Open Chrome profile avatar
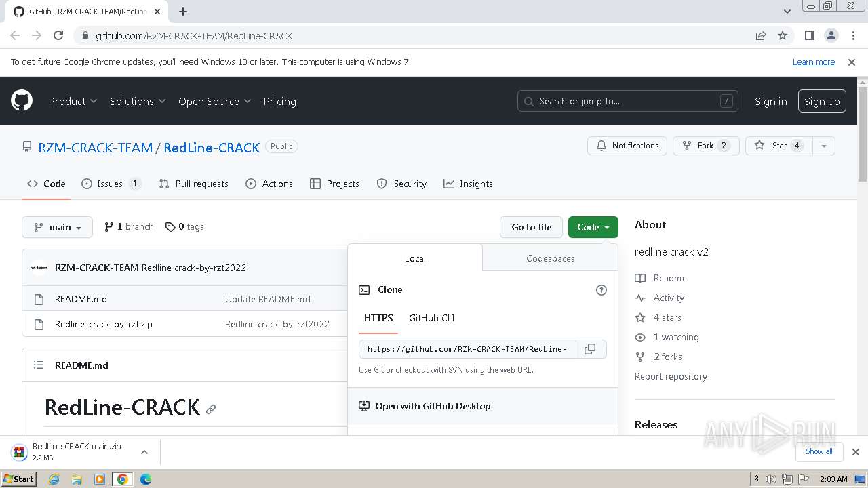The height and width of the screenshot is (488, 868). 831,35
